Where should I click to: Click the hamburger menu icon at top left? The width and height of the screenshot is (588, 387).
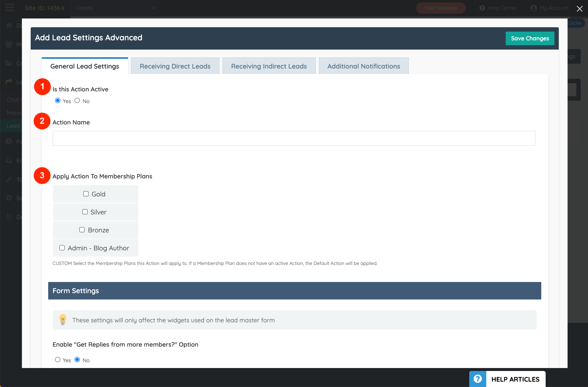click(x=10, y=8)
